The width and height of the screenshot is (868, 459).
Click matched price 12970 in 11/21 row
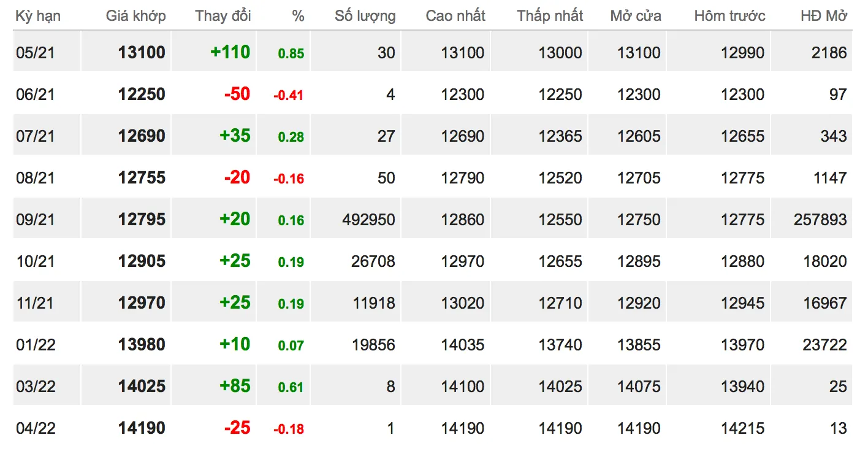coord(142,303)
